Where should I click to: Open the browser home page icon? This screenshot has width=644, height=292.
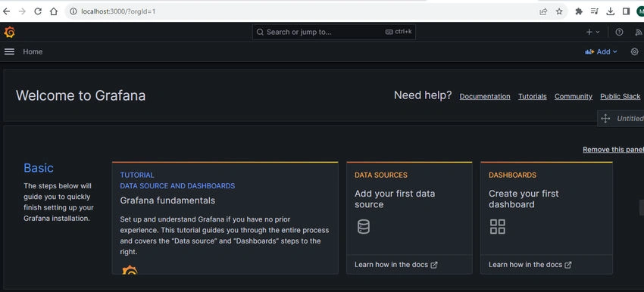click(53, 11)
